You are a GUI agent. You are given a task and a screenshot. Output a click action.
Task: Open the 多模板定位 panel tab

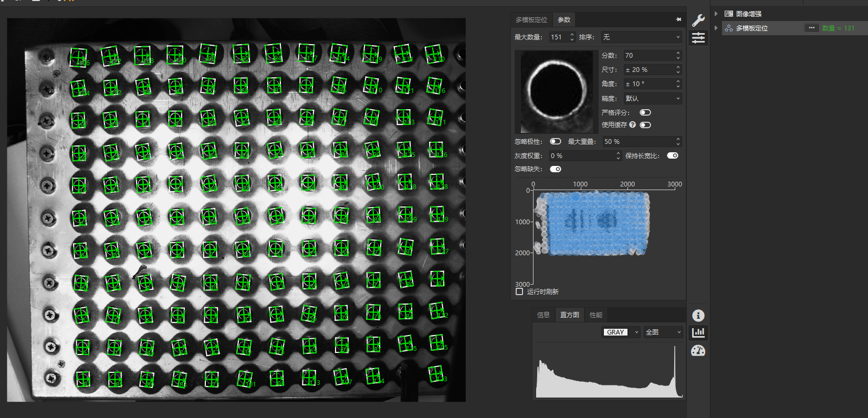tap(531, 19)
